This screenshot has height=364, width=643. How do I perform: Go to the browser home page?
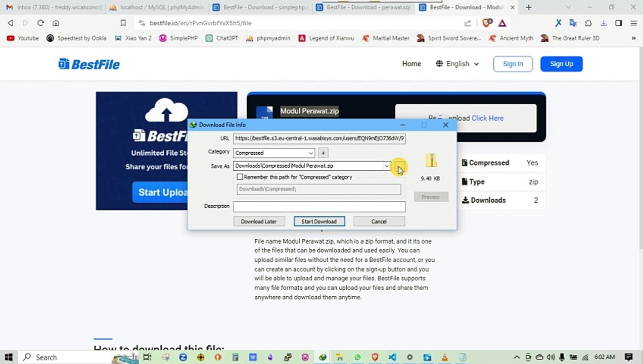click(x=56, y=23)
